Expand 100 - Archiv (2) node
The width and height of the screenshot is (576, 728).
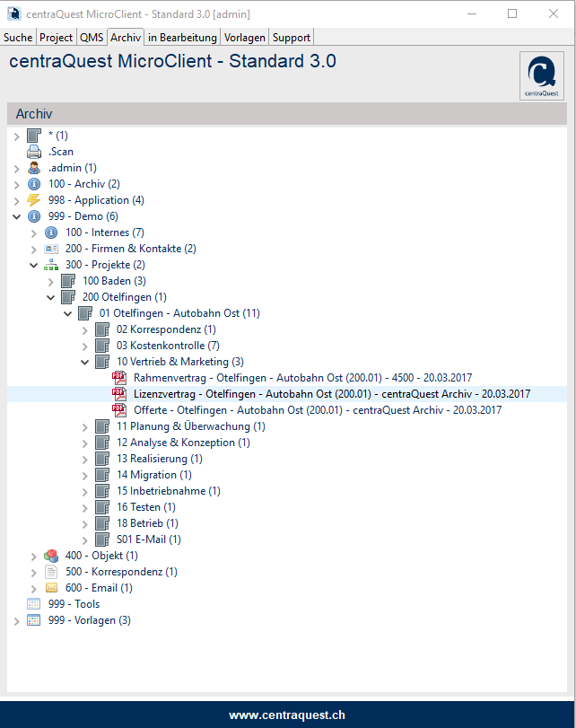click(x=17, y=185)
